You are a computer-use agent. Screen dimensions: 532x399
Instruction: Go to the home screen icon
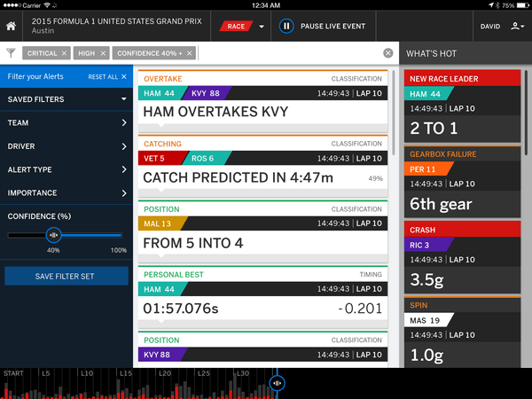pyautogui.click(x=12, y=27)
